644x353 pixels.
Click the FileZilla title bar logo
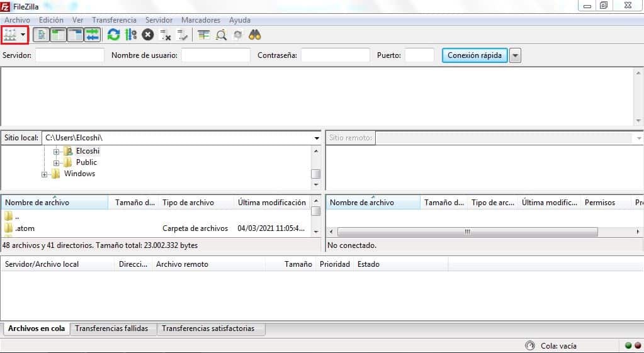[x=5, y=6]
